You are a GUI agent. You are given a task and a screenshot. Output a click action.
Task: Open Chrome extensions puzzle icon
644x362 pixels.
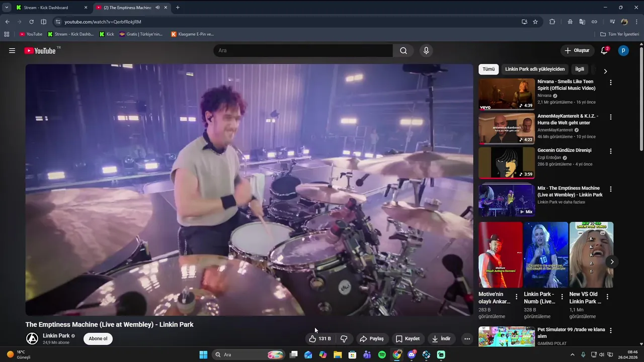tap(552, 22)
